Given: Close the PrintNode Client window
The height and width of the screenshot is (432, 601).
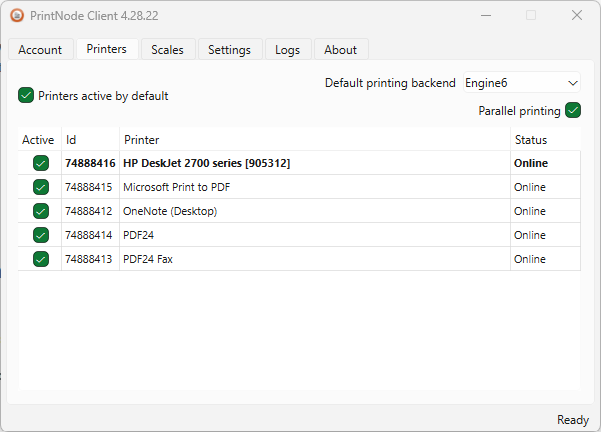Looking at the screenshot, I should (x=577, y=16).
